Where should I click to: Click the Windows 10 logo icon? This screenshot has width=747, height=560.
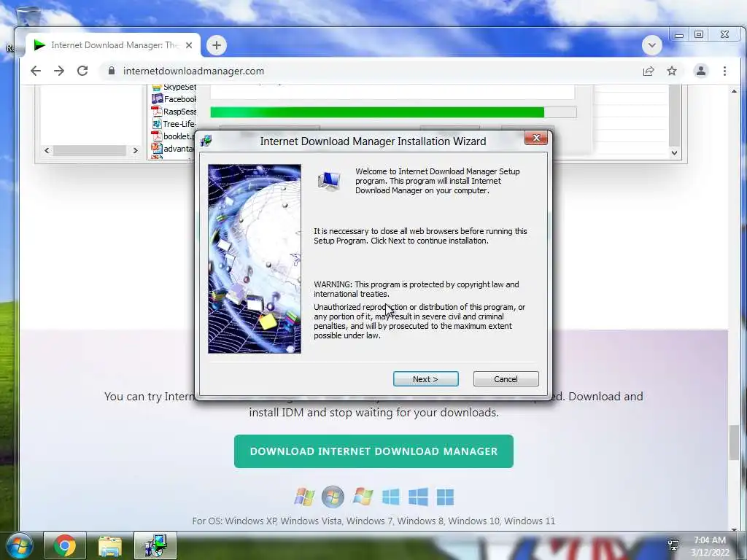coord(418,497)
